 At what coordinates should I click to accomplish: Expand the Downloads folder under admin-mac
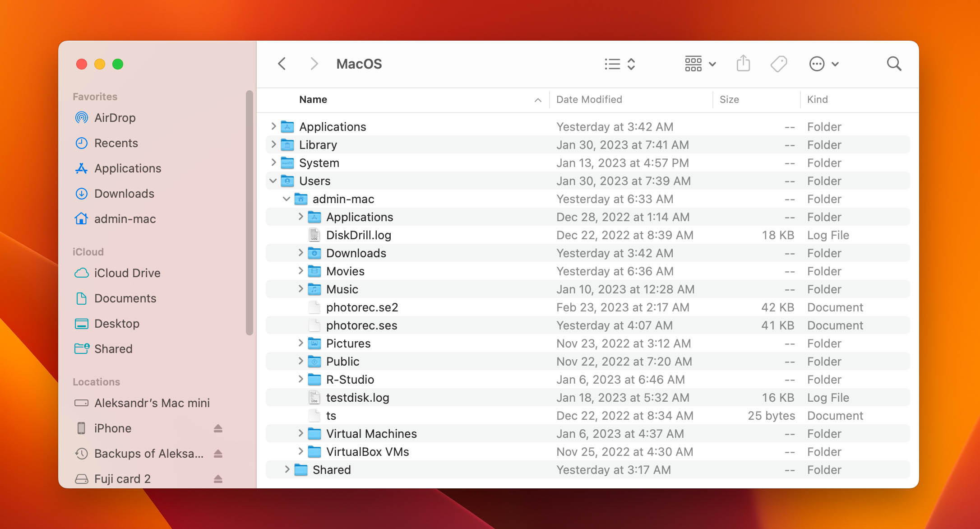300,253
